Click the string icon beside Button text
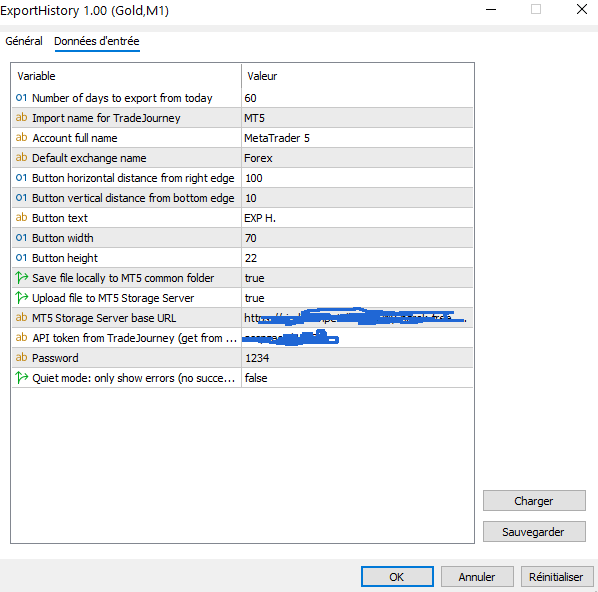 21,217
